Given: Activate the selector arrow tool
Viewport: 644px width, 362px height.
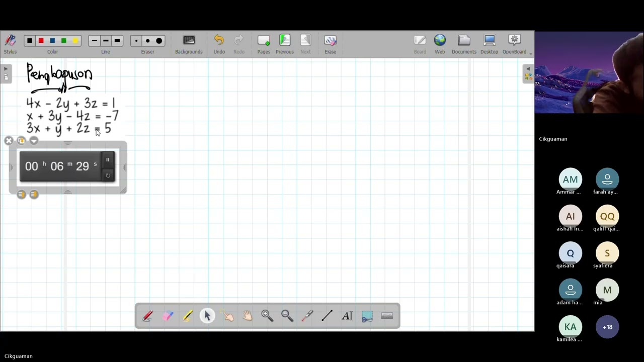Looking at the screenshot, I should [x=207, y=316].
